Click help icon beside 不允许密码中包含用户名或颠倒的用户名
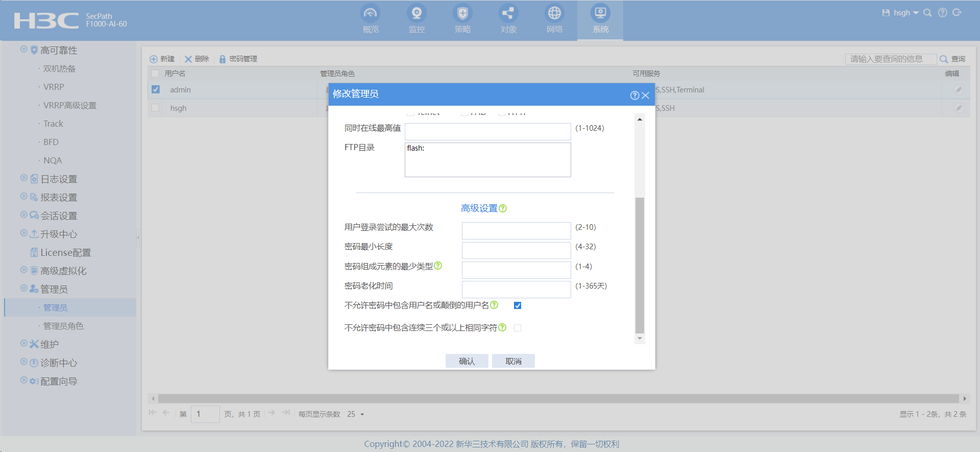 [x=494, y=305]
